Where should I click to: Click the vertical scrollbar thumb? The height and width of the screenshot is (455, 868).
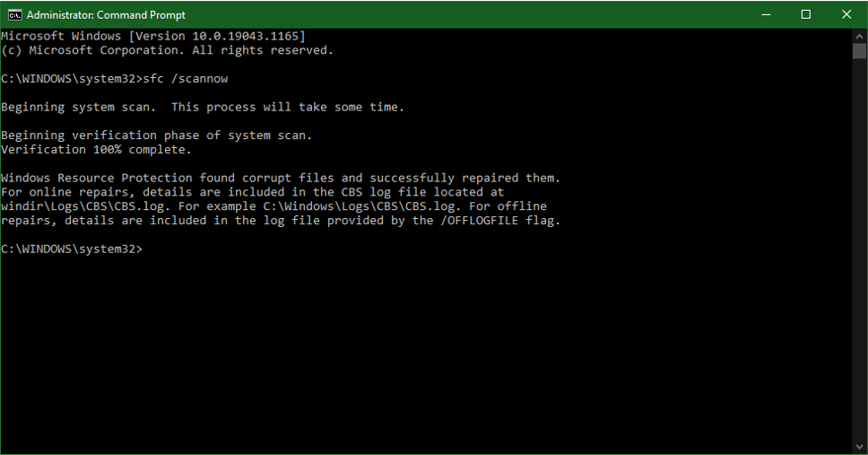859,51
